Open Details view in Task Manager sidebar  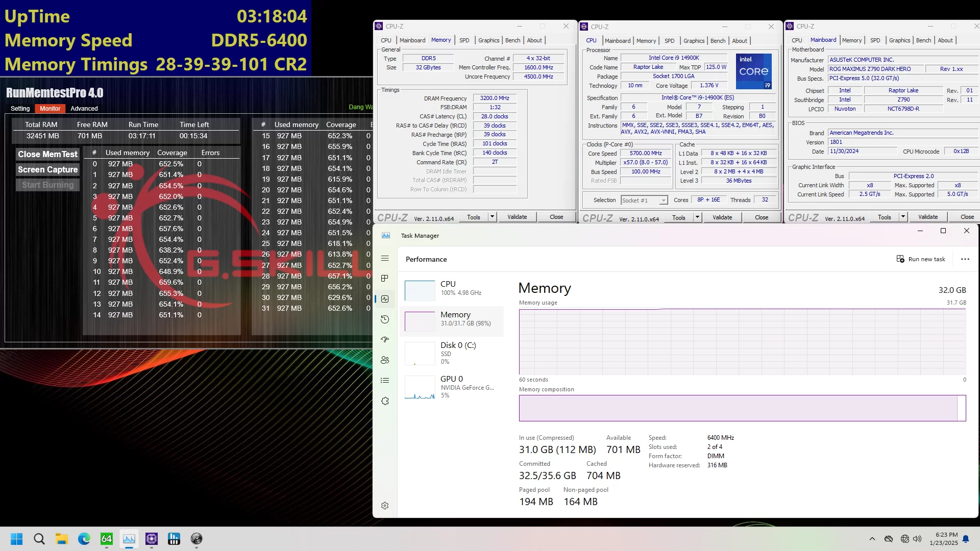click(x=385, y=381)
